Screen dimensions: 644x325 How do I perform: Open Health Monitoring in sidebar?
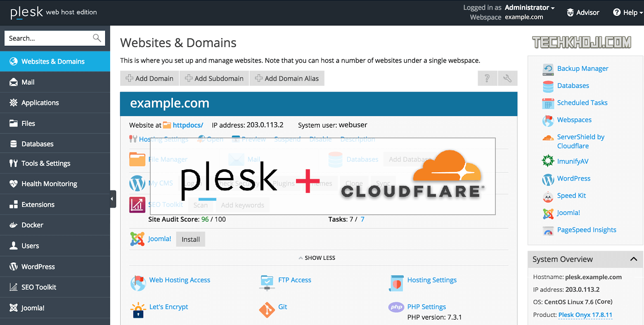[x=55, y=184]
